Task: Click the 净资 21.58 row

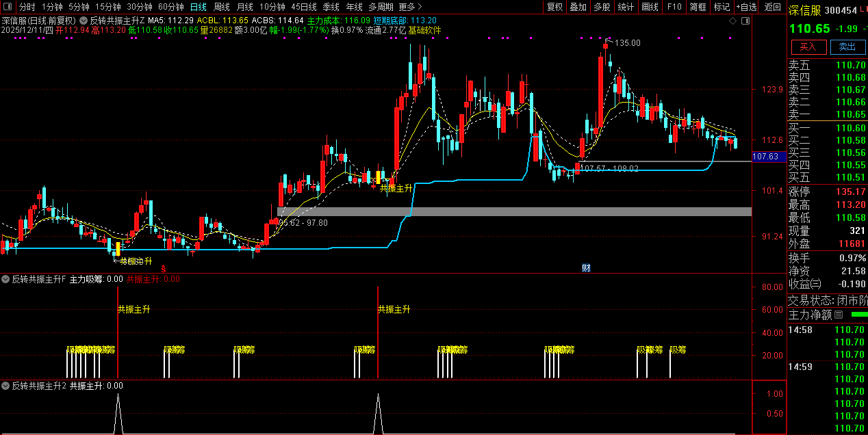Action: click(x=828, y=272)
